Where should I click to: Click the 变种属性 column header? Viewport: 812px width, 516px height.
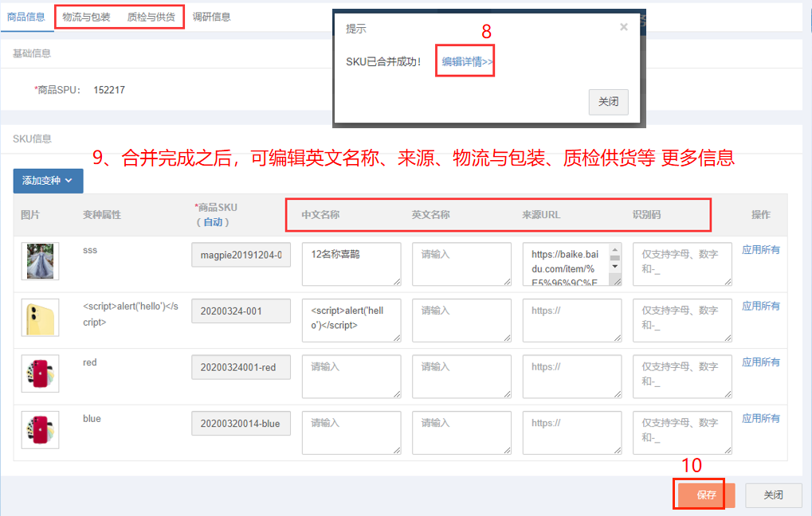coord(102,215)
